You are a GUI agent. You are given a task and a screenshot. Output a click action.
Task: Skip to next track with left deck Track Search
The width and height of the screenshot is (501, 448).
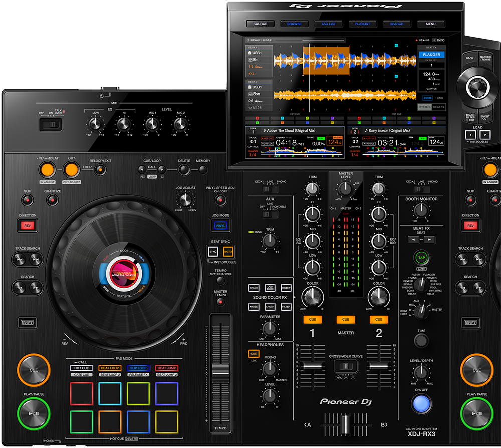[35, 259]
